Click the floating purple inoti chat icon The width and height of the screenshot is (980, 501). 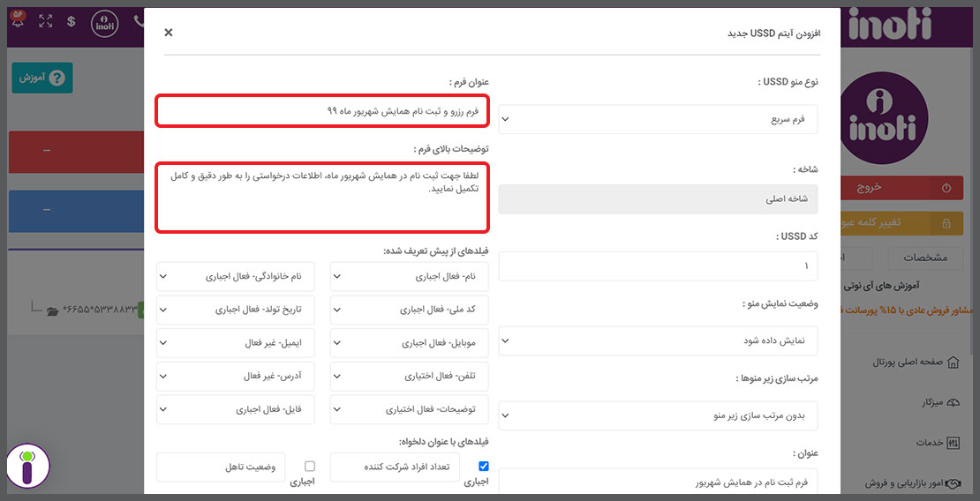[27, 466]
